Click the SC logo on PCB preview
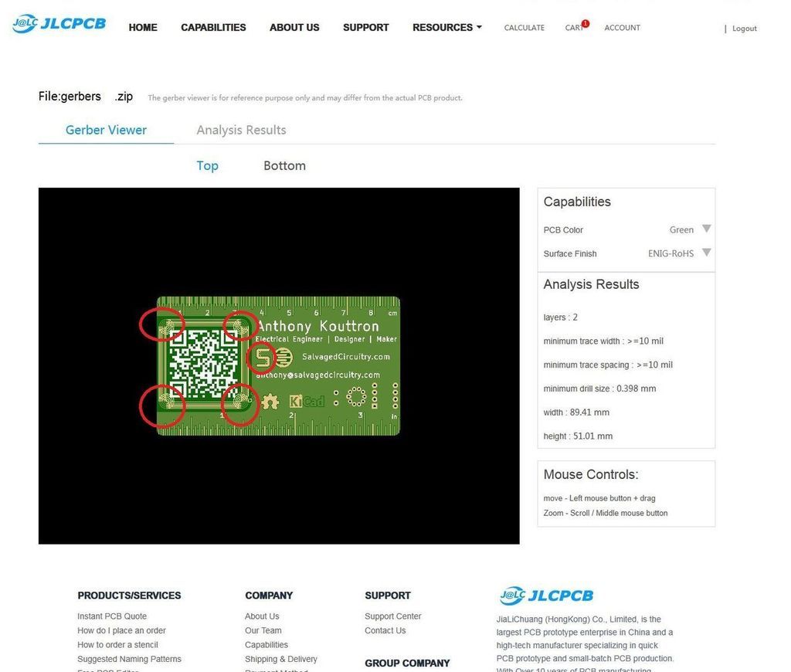The image size is (791, 672). click(273, 358)
